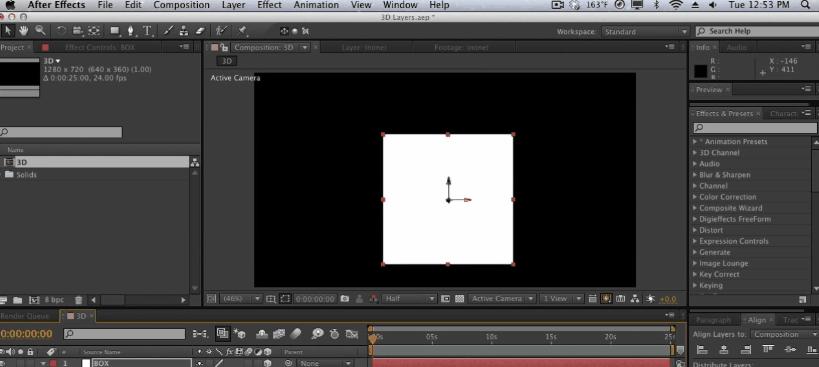819x367 pixels.
Task: Open composition mini-flowchart in timeline
Action: [200, 334]
